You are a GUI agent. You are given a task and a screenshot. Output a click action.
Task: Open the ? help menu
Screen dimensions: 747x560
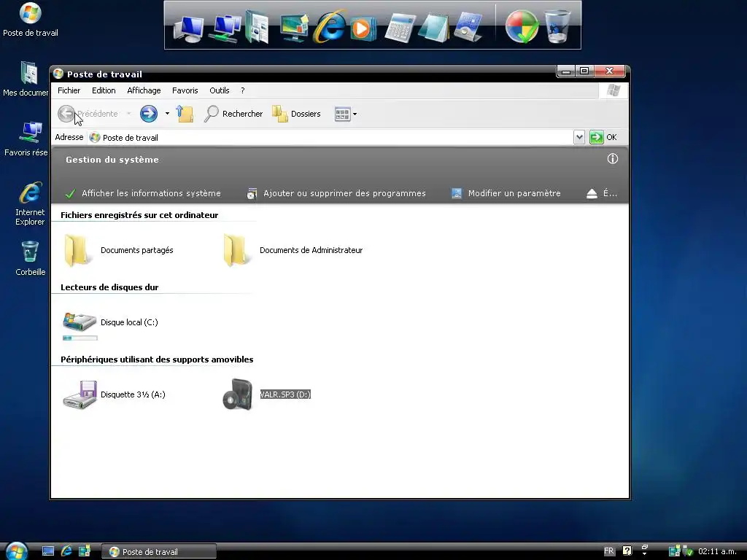pyautogui.click(x=242, y=90)
